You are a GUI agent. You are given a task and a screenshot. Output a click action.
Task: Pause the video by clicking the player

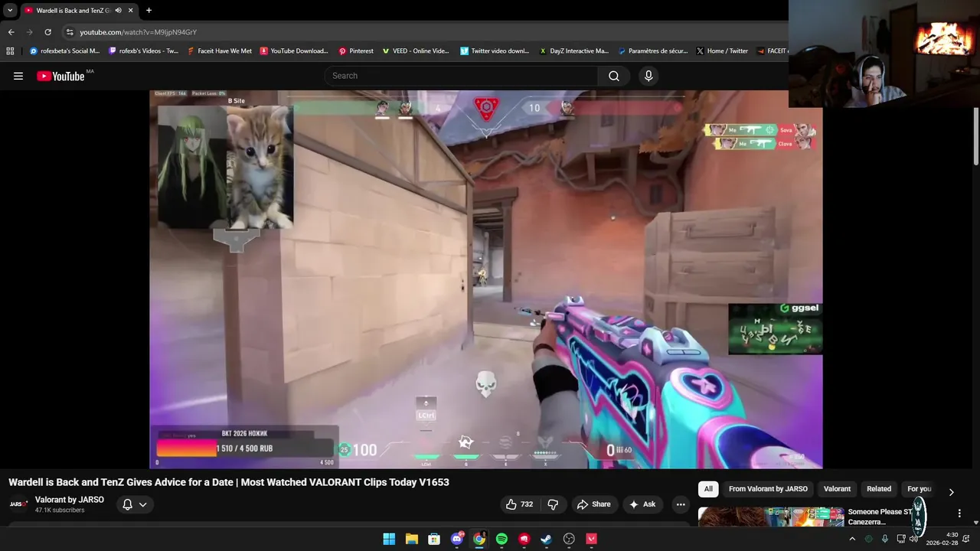485,279
